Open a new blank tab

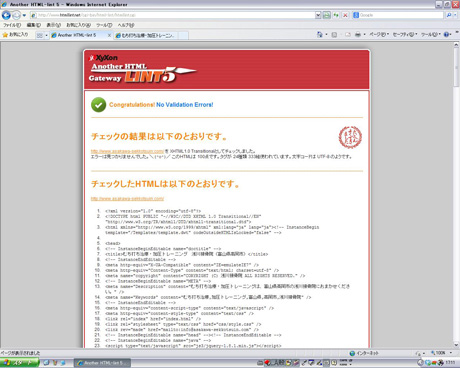coord(184,35)
